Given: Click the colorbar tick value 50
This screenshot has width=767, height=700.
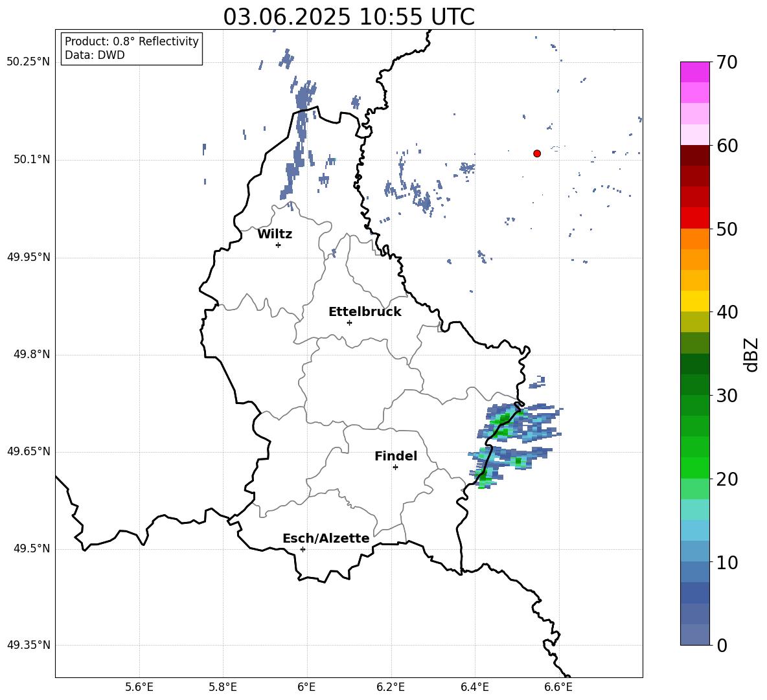Looking at the screenshot, I should coord(727,229).
